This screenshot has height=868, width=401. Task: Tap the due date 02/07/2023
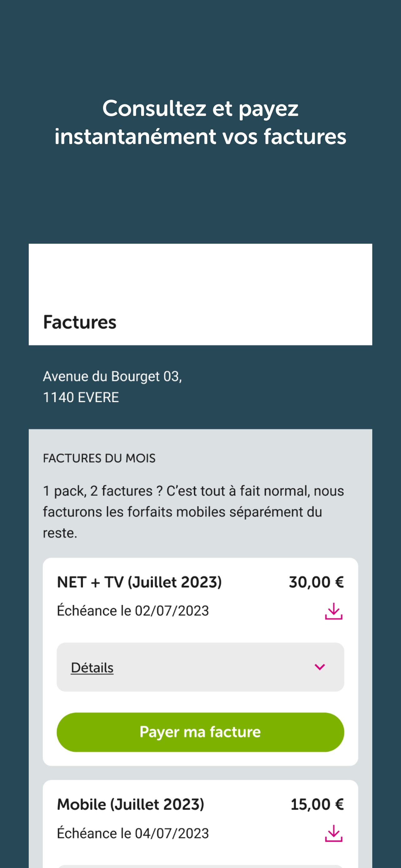[x=133, y=611]
